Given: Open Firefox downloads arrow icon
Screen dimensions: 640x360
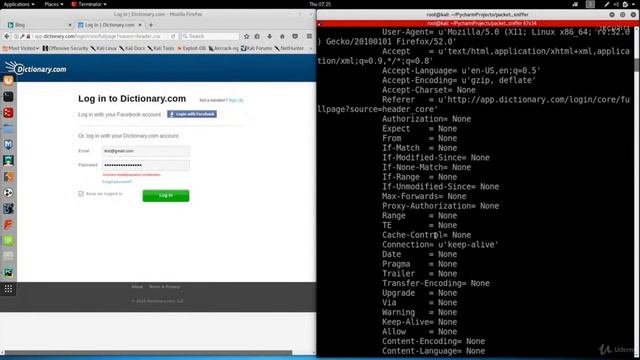Looking at the screenshot, I should pos(269,36).
